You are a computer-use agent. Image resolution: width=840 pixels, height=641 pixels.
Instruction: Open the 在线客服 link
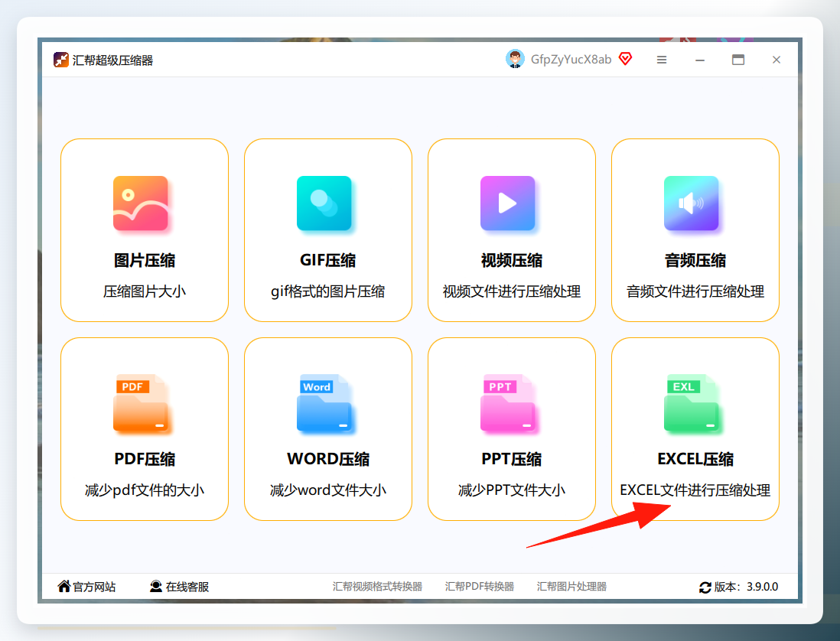pyautogui.click(x=187, y=587)
